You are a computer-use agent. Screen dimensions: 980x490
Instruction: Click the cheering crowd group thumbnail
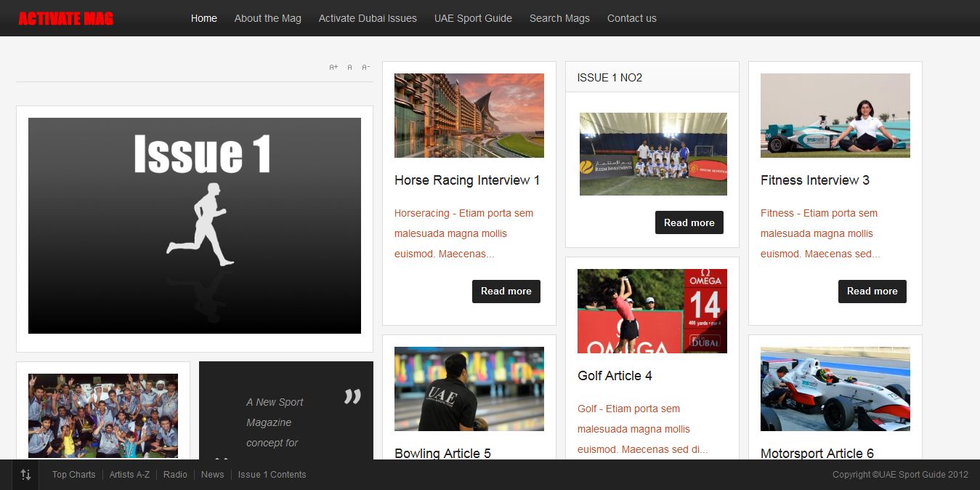pyautogui.click(x=103, y=416)
